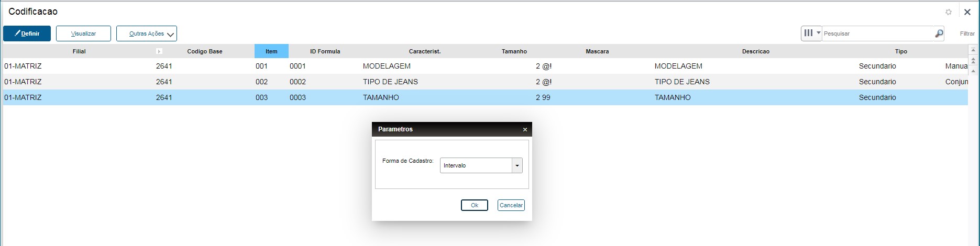Select the TIPO DE JEANS row item 002
The image size is (980, 246).
tap(485, 82)
